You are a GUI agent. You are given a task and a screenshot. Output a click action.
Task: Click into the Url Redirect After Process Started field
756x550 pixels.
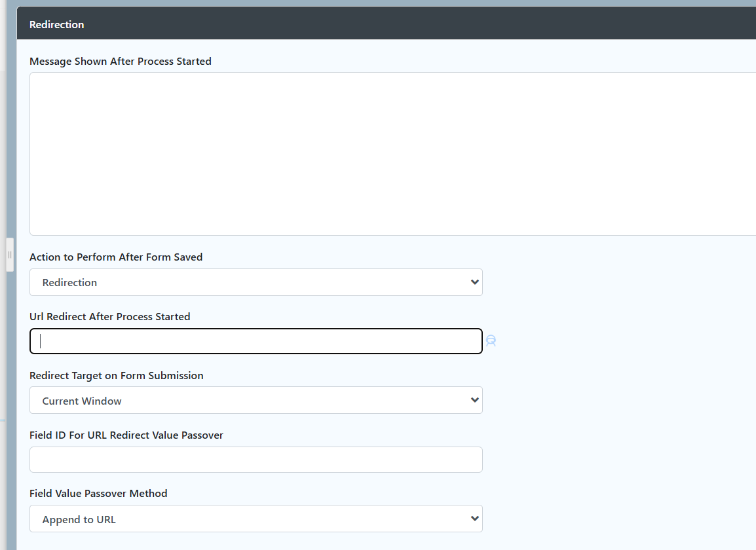click(255, 341)
